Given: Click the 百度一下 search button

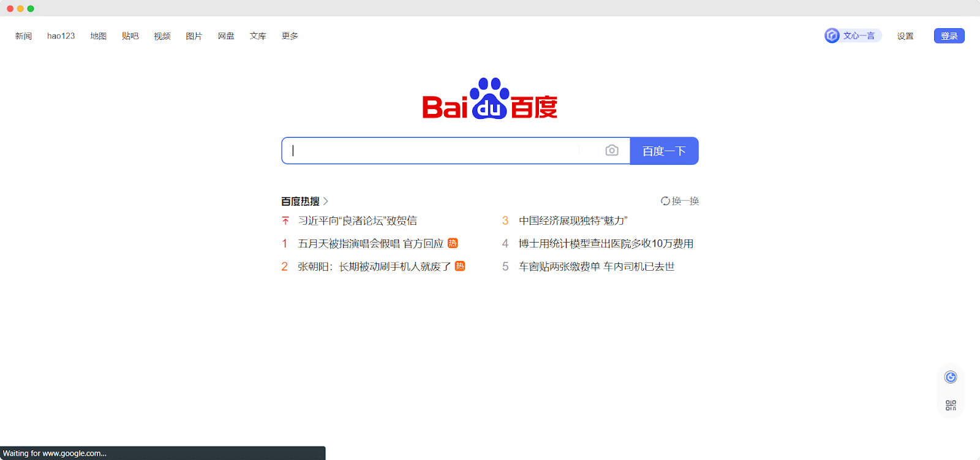Looking at the screenshot, I should click(664, 151).
